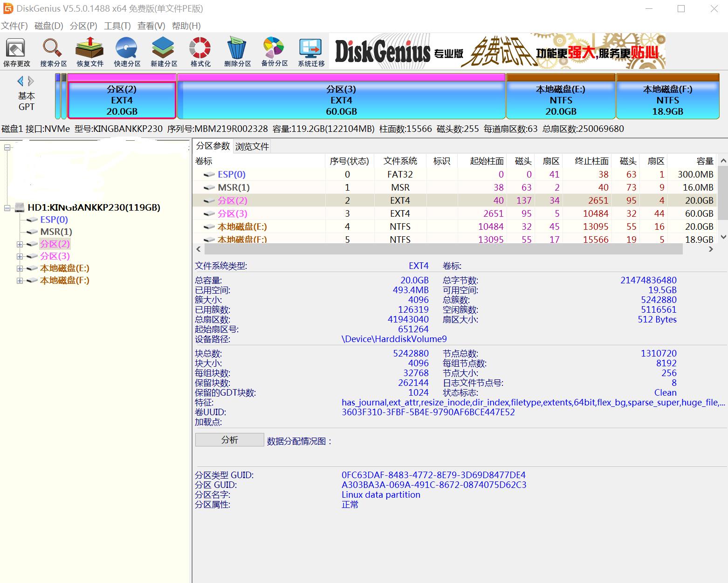
Task: Select the 格式化 (Format) toolbar icon
Action: [200, 52]
